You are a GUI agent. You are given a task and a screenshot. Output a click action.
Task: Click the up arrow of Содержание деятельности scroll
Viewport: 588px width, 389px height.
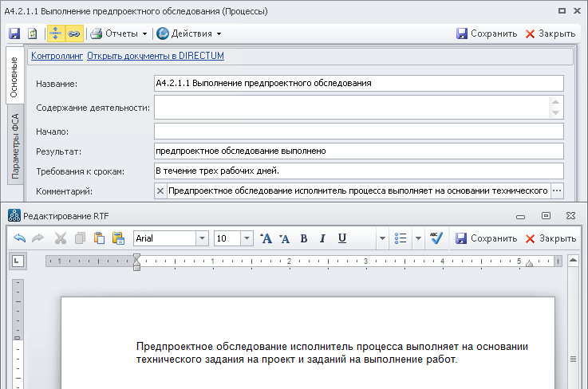(x=556, y=102)
